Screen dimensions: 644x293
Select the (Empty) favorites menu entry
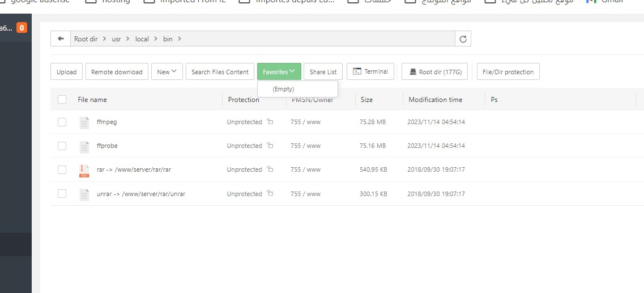[x=283, y=89]
